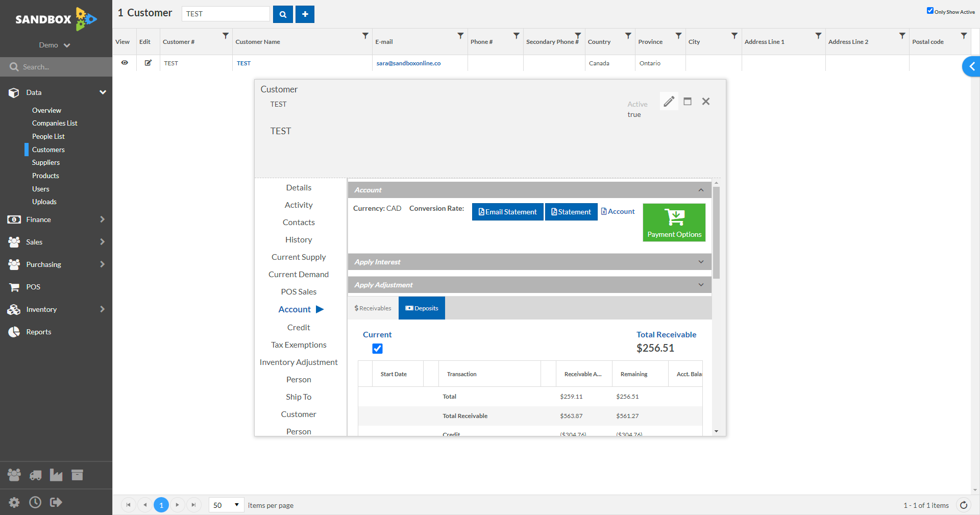This screenshot has width=980, height=515.
Task: Refresh the customer grid
Action: click(964, 505)
